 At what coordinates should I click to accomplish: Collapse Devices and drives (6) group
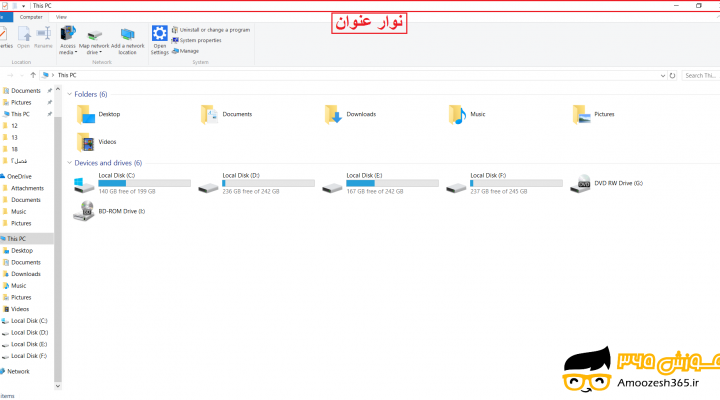click(x=69, y=163)
